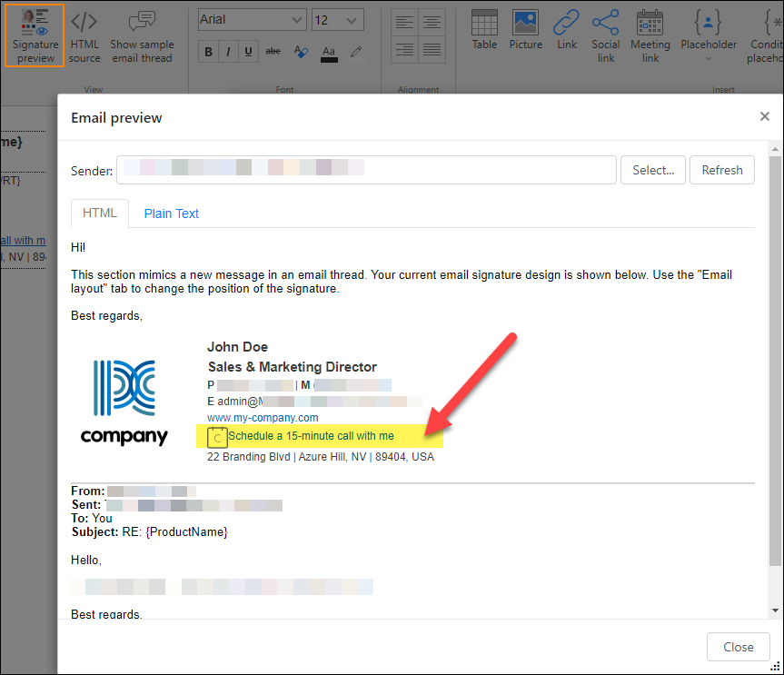Insert a Social link
Image resolution: width=784 pixels, height=675 pixels.
(605, 35)
